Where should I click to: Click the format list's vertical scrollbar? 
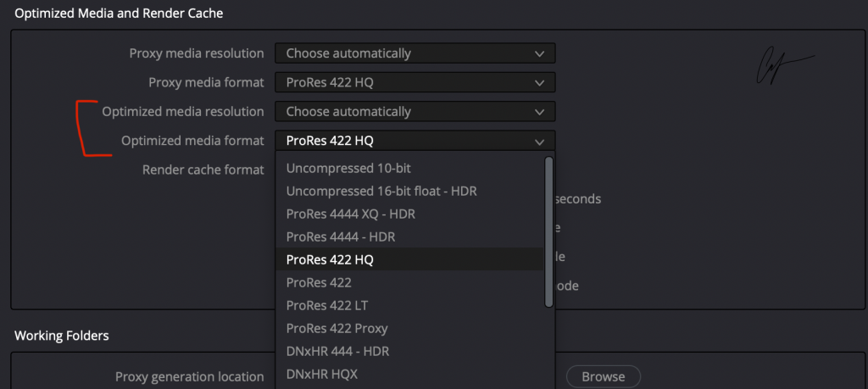(x=548, y=231)
